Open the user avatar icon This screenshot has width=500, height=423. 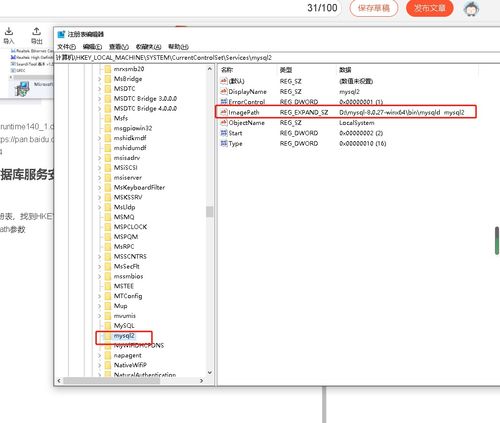pyautogui.click(x=471, y=9)
